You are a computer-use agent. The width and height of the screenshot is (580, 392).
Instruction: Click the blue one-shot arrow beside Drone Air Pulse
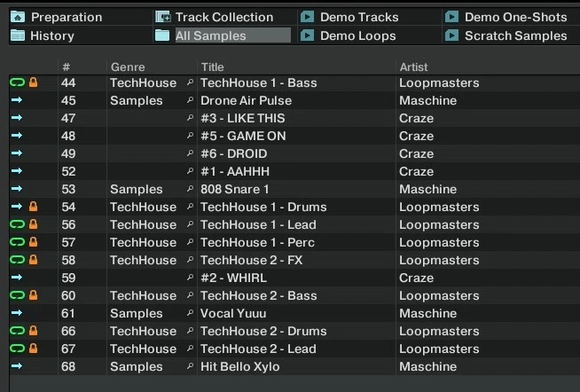click(17, 100)
